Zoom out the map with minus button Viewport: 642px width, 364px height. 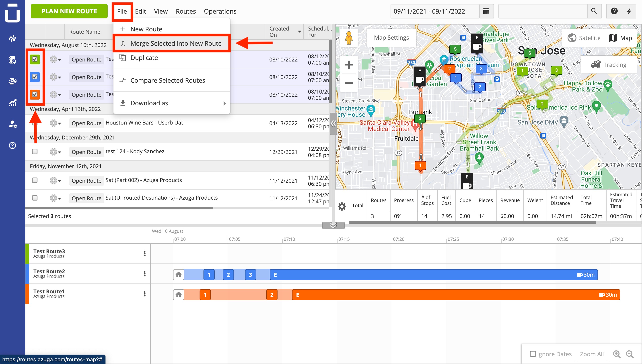tap(349, 83)
